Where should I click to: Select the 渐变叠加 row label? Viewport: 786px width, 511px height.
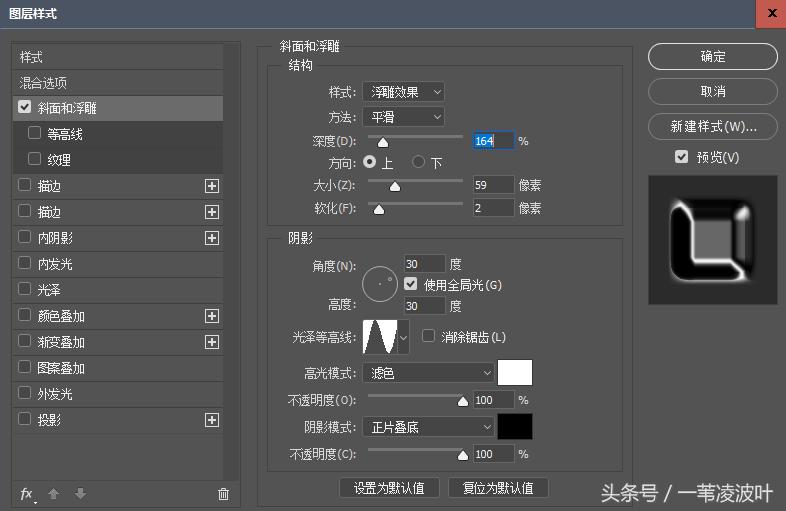(61, 342)
